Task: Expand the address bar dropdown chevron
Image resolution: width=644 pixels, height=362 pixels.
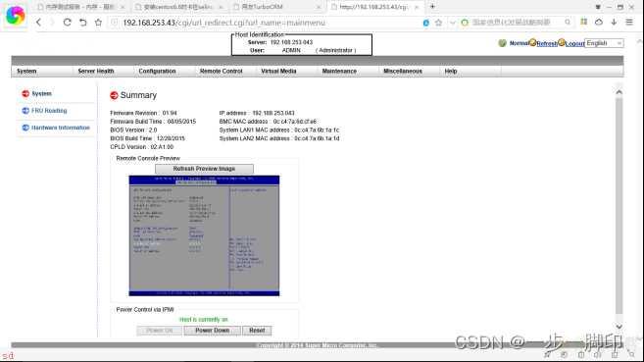Action: (x=452, y=23)
